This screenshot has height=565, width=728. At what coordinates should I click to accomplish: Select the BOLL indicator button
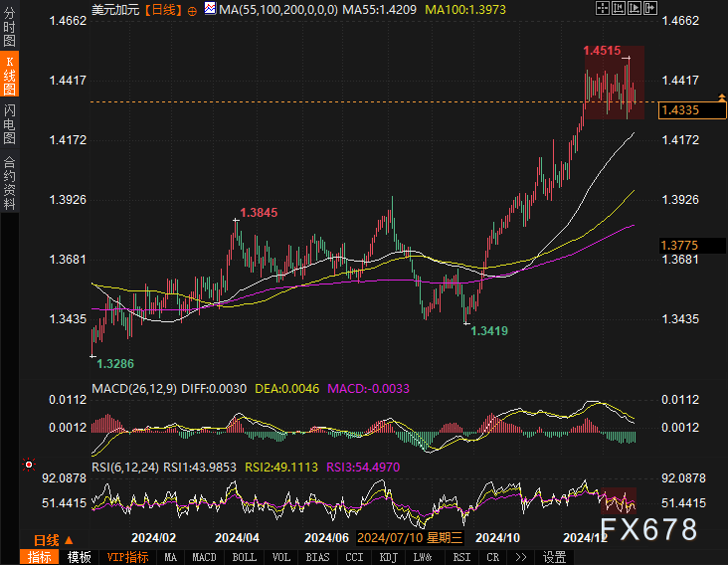(245, 557)
